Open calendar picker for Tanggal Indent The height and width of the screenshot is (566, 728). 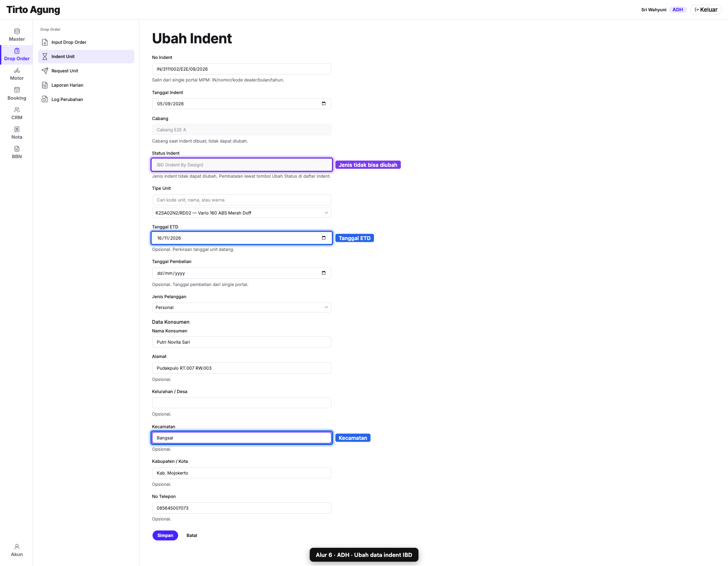[x=324, y=104]
